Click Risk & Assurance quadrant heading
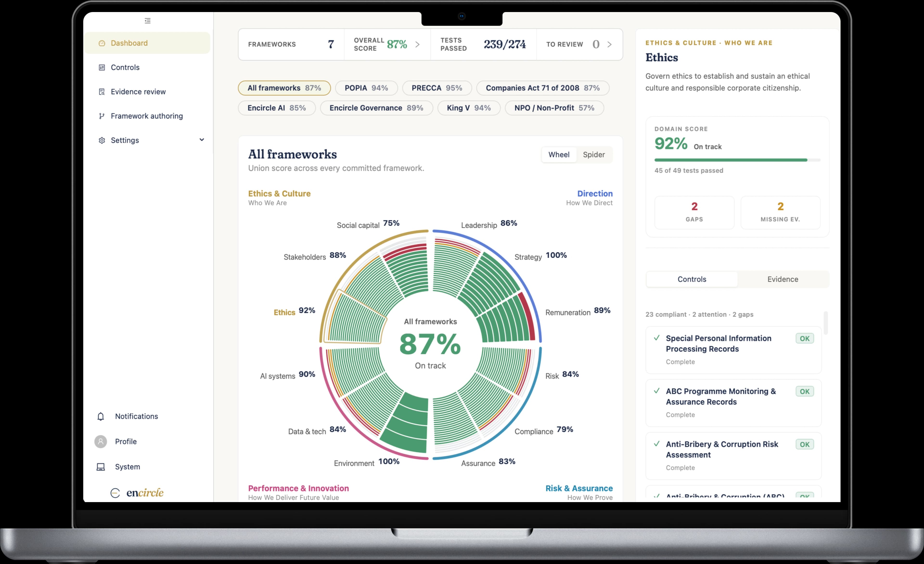The height and width of the screenshot is (564, 924). coord(579,488)
